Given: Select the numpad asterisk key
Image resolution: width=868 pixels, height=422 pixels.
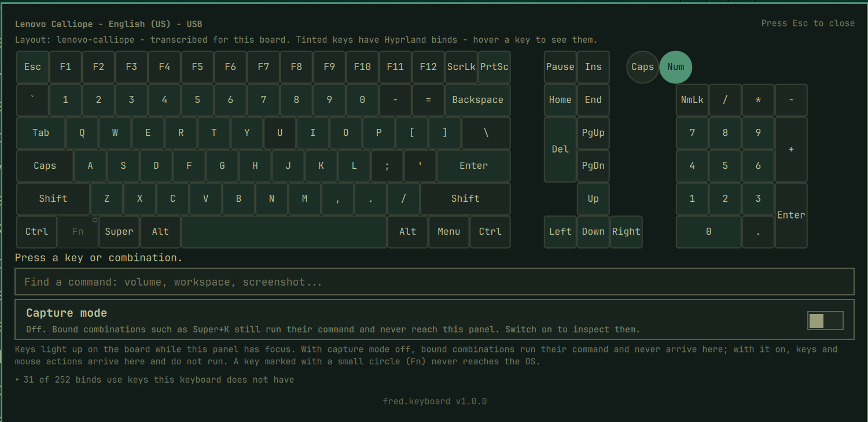Looking at the screenshot, I should click(758, 100).
